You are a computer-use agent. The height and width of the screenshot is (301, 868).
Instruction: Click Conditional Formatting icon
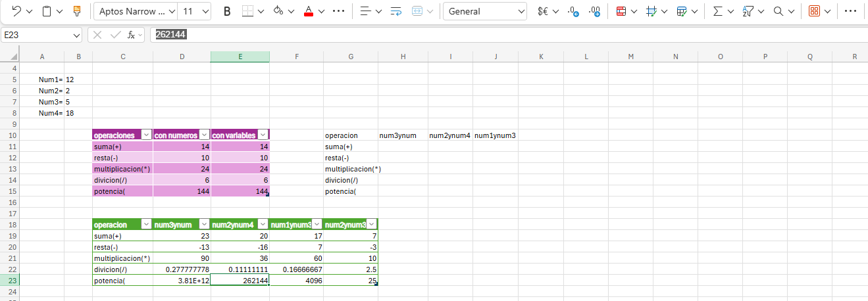[x=621, y=11]
